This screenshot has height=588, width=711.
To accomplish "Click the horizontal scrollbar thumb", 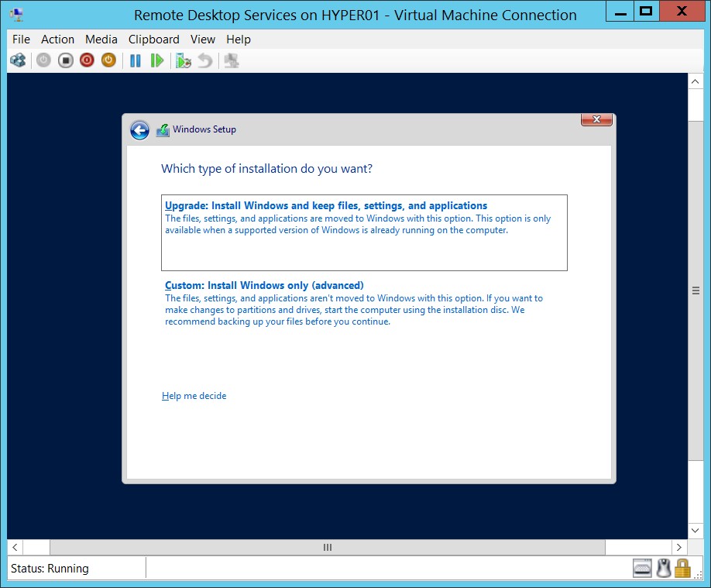I will tap(328, 547).
